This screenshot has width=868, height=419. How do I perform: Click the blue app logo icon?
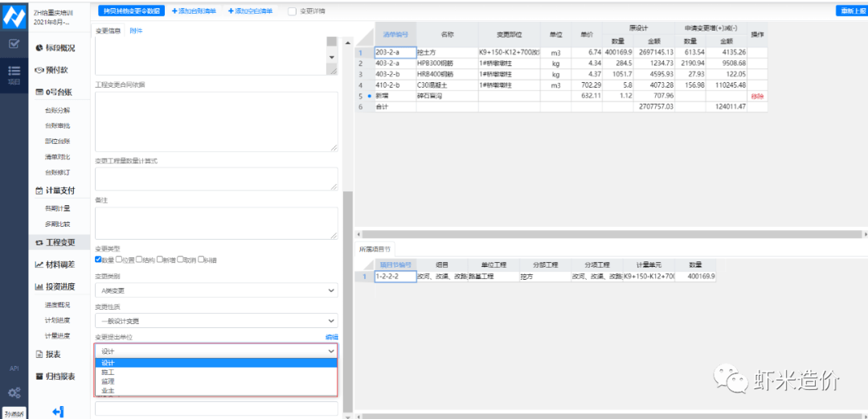pyautogui.click(x=14, y=14)
